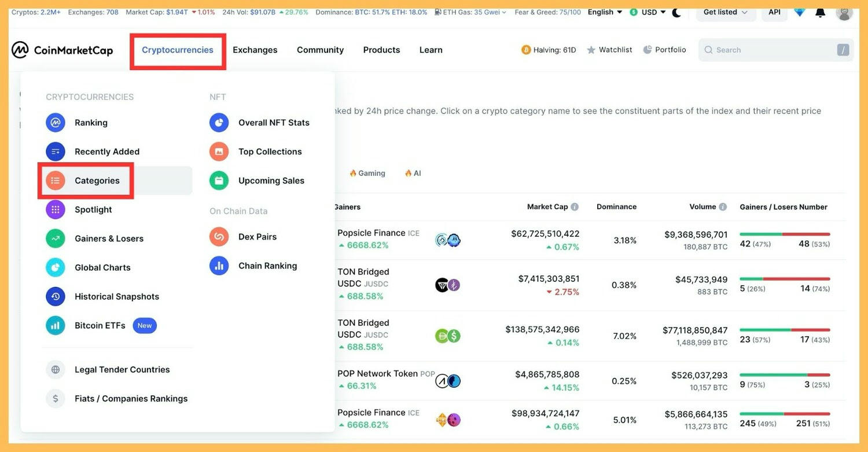Click the API button

click(774, 12)
